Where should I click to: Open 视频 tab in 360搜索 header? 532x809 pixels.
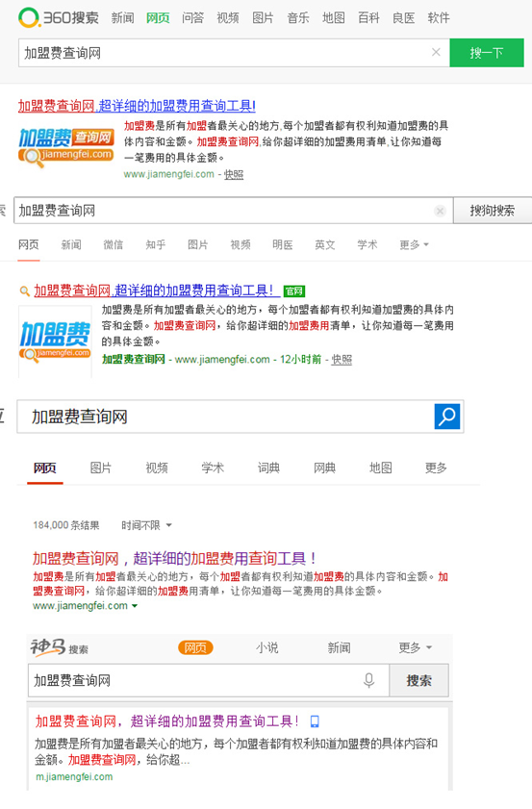(x=228, y=18)
